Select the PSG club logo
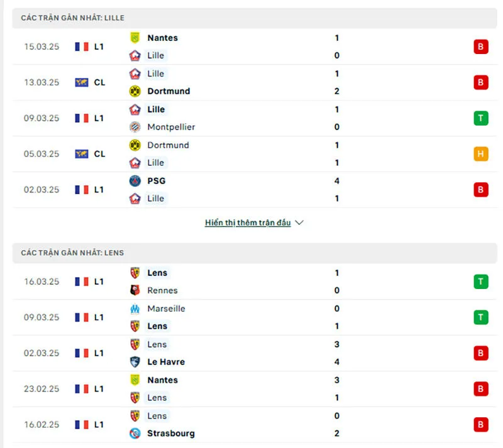Viewport: 503px width, 448px height. pyautogui.click(x=135, y=181)
